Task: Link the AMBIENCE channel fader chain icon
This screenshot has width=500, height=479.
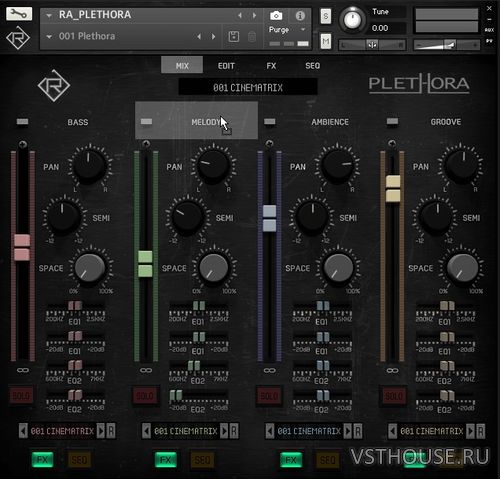Action: coord(269,370)
